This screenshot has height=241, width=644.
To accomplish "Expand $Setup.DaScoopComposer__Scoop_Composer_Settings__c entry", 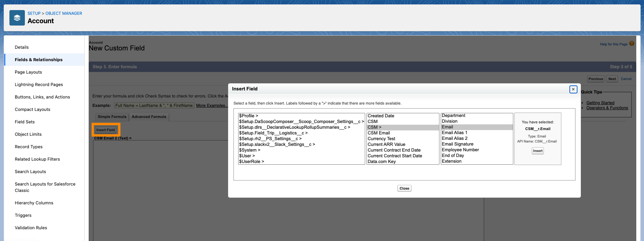I will coord(301,122).
